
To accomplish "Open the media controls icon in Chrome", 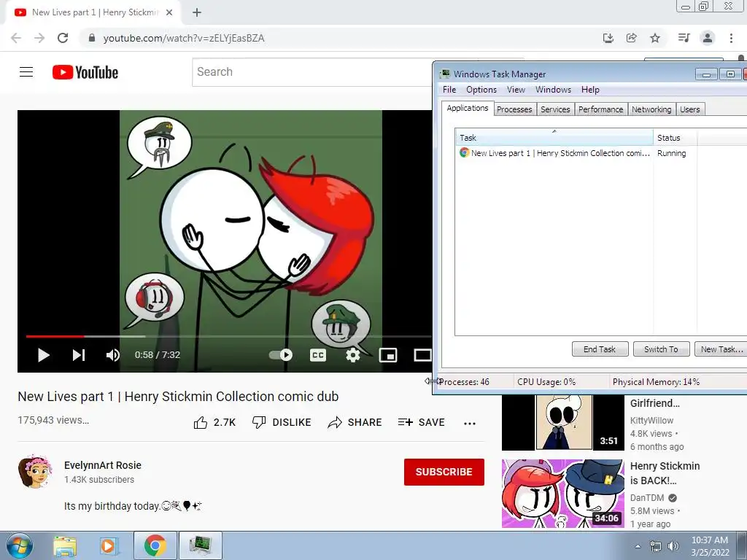I will pyautogui.click(x=684, y=38).
